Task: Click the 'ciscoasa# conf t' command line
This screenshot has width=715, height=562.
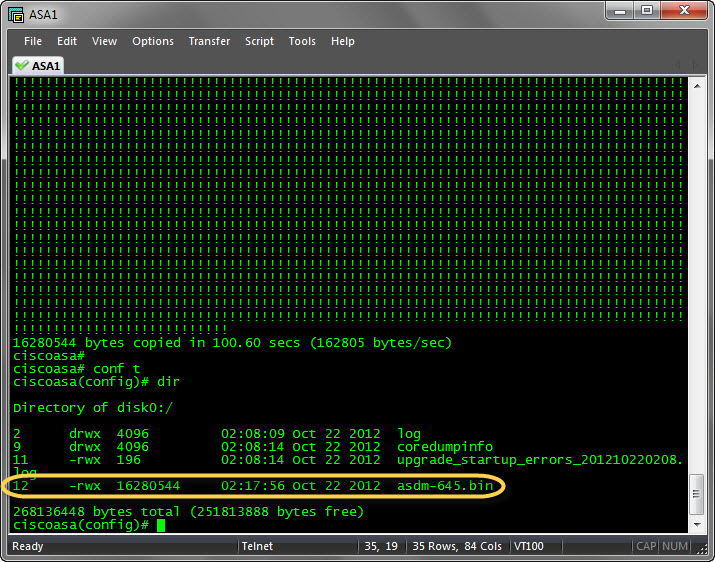Action: (x=77, y=369)
